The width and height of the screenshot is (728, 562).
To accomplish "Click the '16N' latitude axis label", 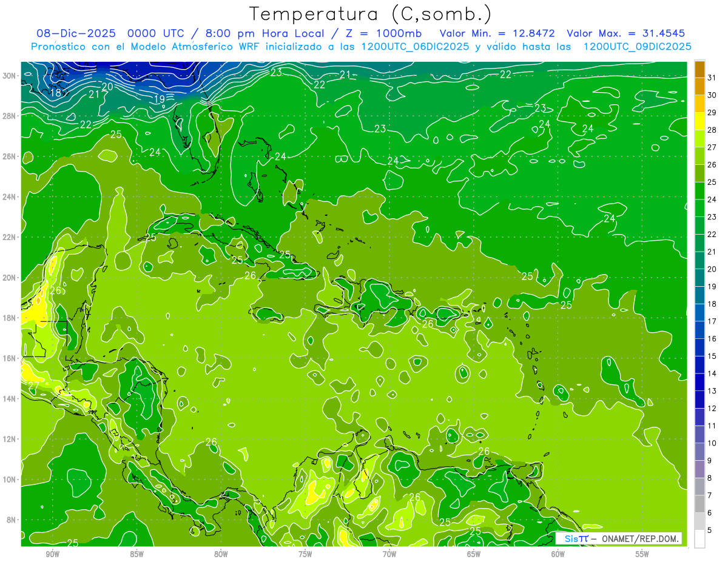I will pos(10,358).
